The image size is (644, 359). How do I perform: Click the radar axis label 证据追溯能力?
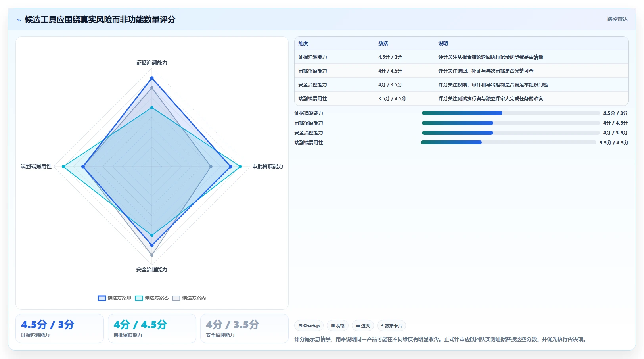point(152,63)
